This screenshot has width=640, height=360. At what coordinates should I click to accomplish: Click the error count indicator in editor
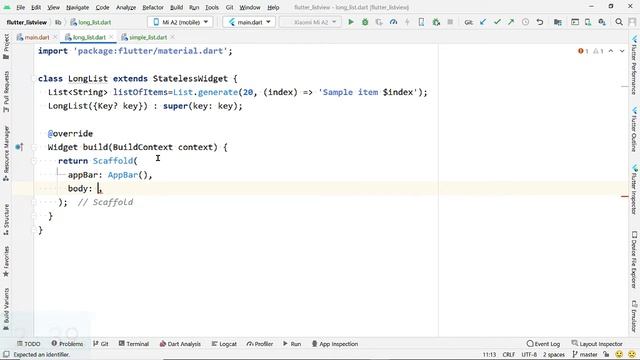(x=583, y=51)
